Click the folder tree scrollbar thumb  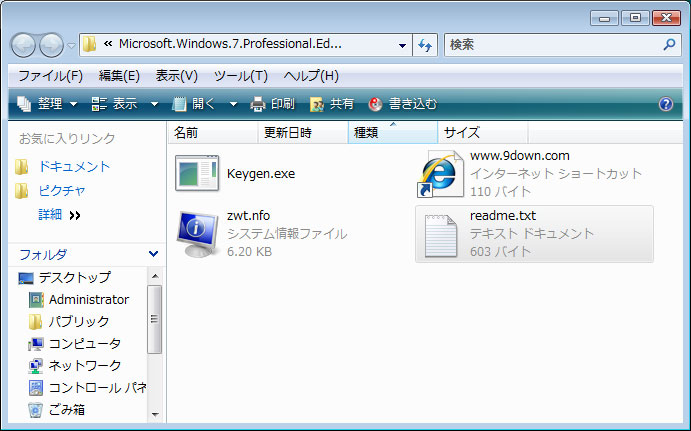154,319
